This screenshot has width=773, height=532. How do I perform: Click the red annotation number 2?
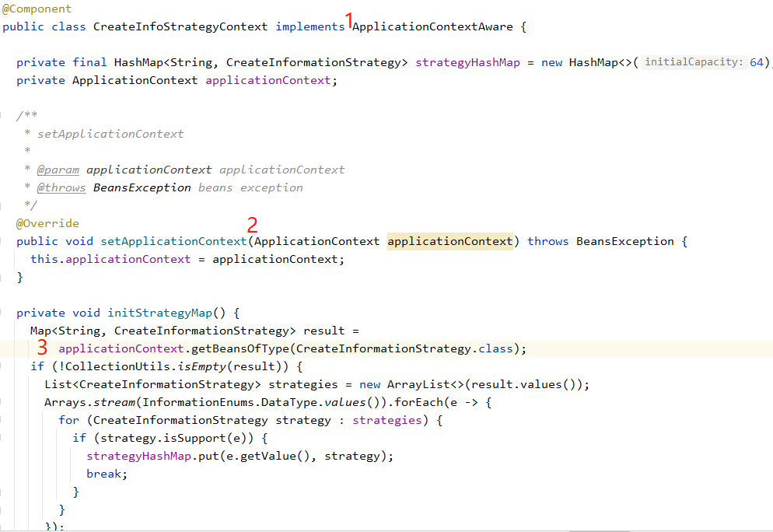pos(252,226)
